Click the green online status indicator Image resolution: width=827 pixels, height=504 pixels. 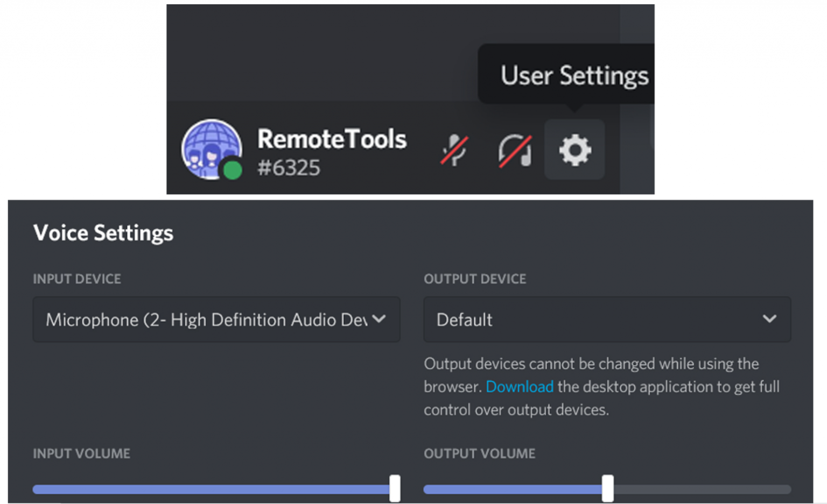(233, 171)
